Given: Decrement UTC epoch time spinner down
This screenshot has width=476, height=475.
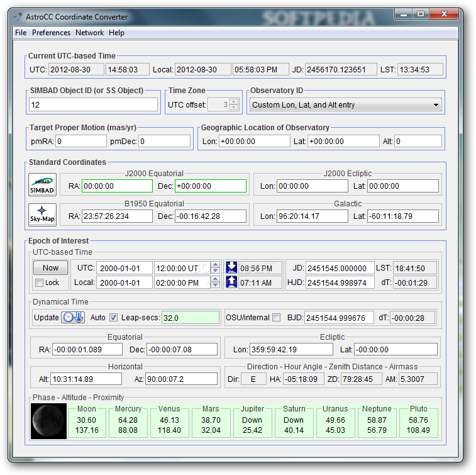Looking at the screenshot, I should 215,271.
